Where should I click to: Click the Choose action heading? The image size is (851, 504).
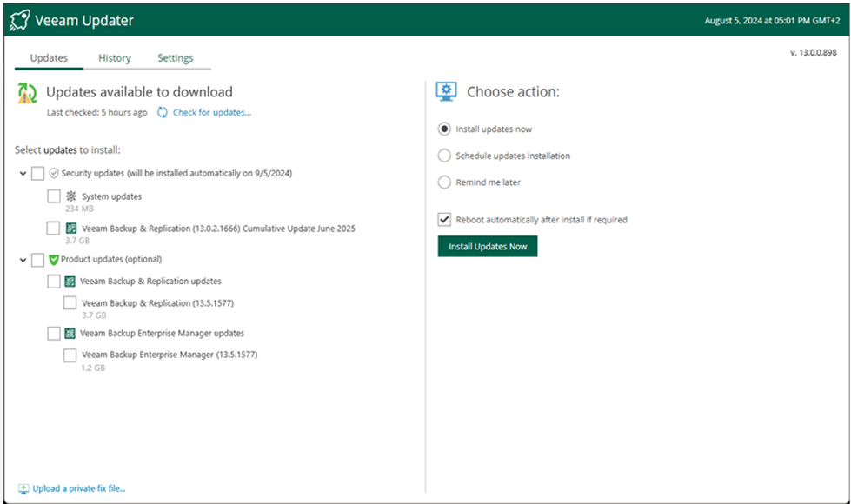tap(514, 92)
